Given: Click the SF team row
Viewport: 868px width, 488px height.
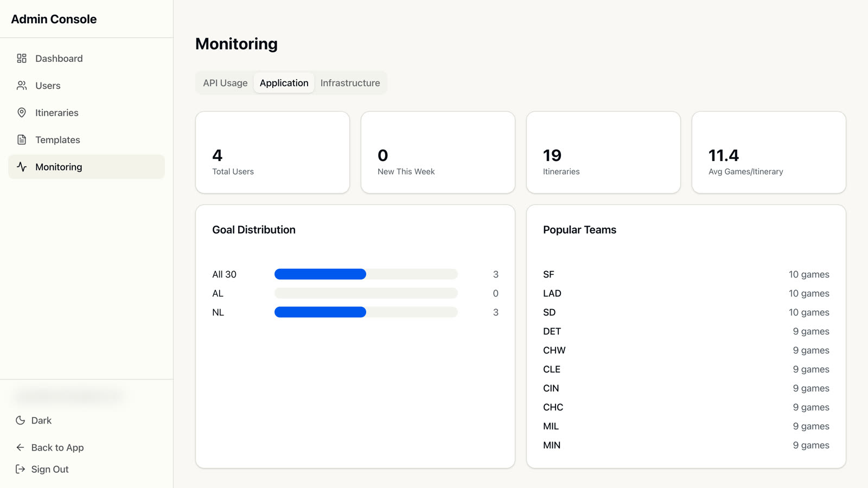Looking at the screenshot, I should point(686,274).
